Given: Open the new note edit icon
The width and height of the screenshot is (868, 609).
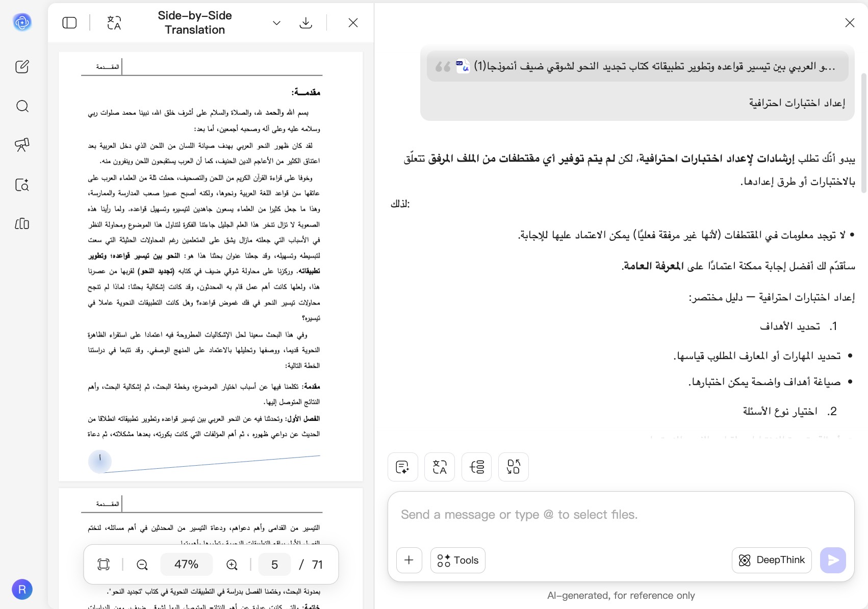Looking at the screenshot, I should 22,66.
